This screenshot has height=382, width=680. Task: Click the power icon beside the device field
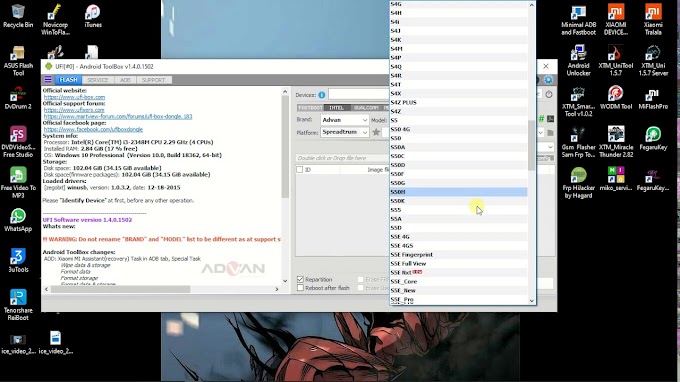(549, 95)
